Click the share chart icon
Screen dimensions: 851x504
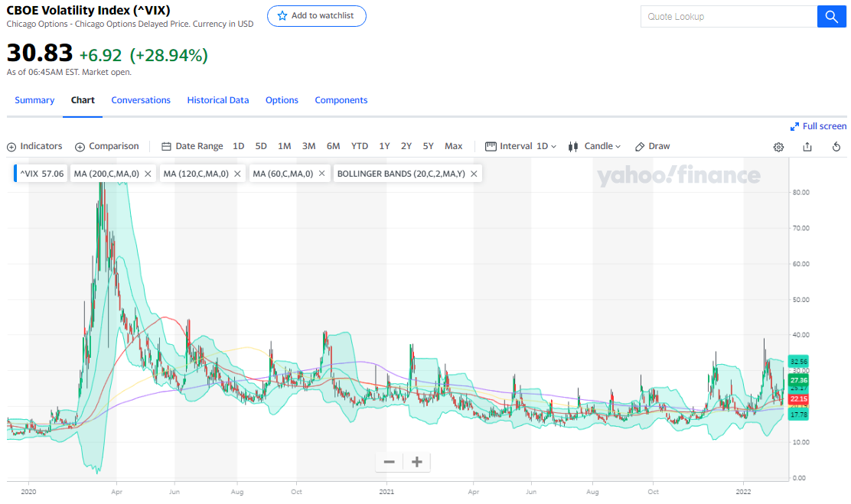coord(807,147)
